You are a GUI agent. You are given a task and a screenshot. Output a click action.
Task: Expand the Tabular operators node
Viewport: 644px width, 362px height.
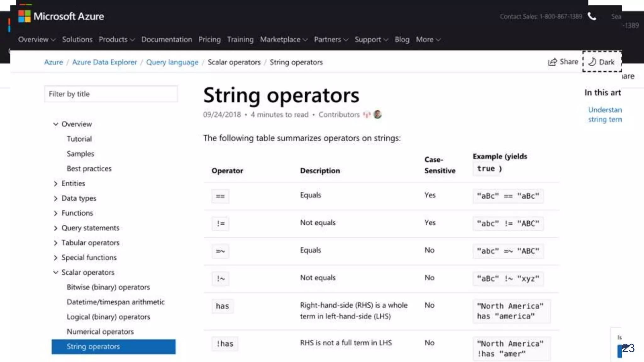56,243
